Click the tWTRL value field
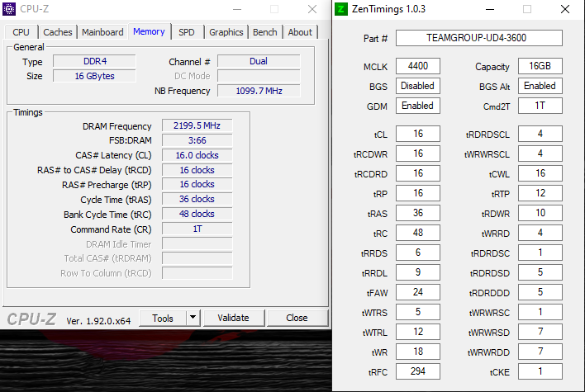This screenshot has width=585, height=392. [418, 332]
